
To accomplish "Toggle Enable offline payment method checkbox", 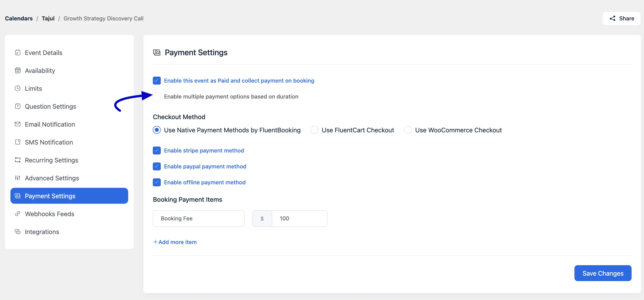I will (157, 182).
